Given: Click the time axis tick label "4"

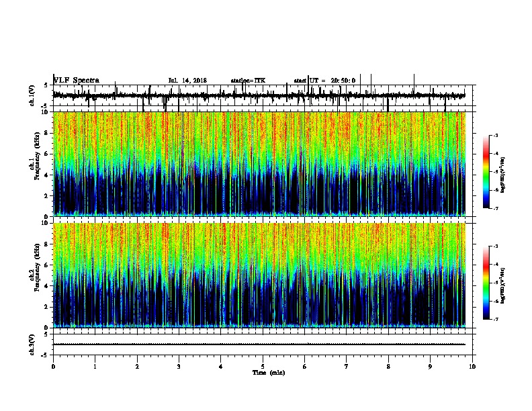Looking at the screenshot, I should click(221, 367).
